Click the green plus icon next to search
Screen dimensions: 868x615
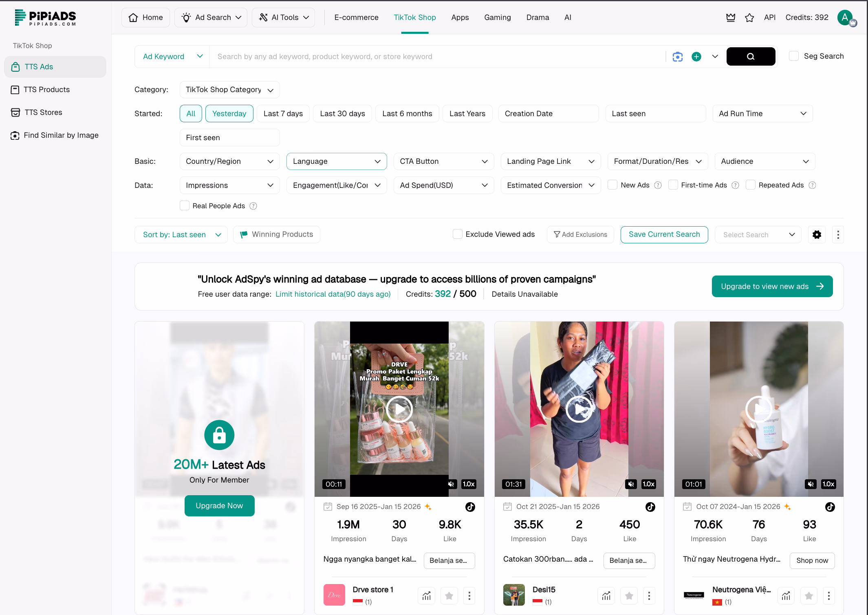[696, 57]
